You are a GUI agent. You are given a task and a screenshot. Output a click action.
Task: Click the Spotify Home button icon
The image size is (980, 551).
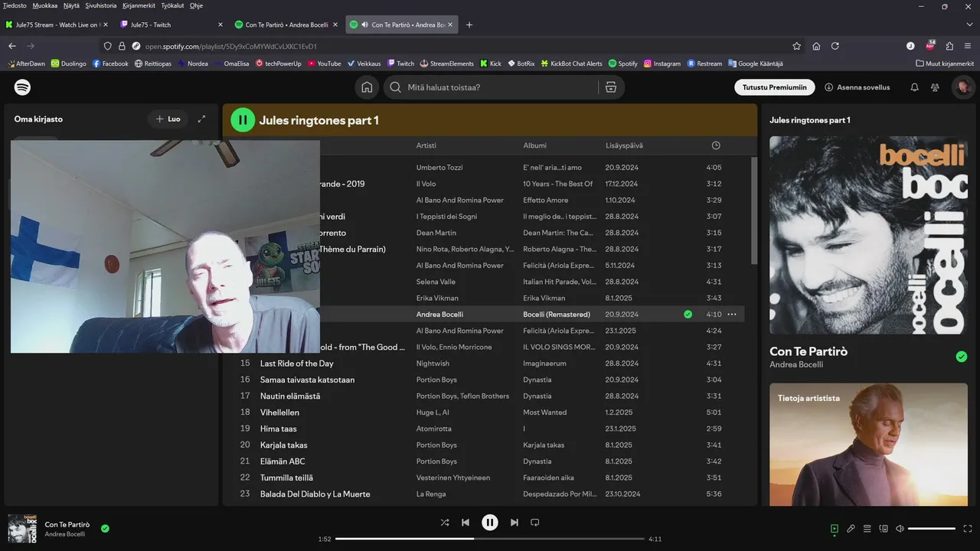(x=367, y=87)
